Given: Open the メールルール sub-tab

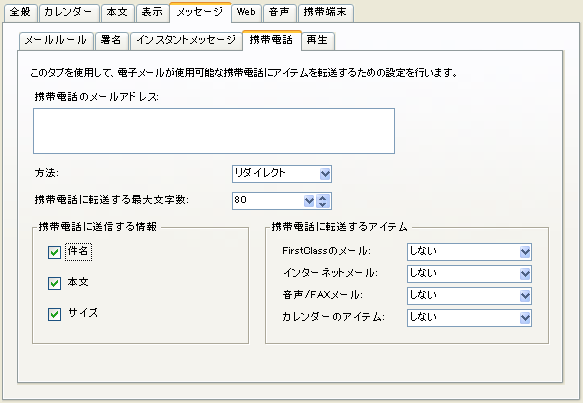Looking at the screenshot, I should pyautogui.click(x=56, y=41).
